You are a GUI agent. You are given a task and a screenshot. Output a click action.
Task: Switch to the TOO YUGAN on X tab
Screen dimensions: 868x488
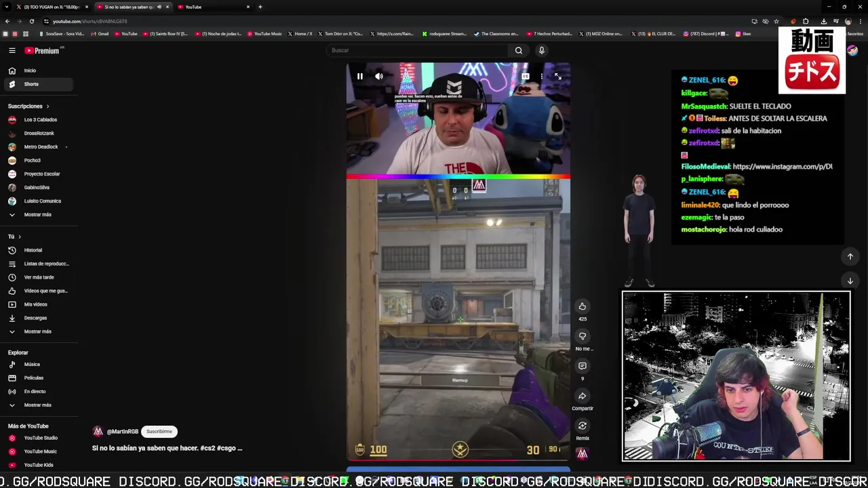coord(51,7)
